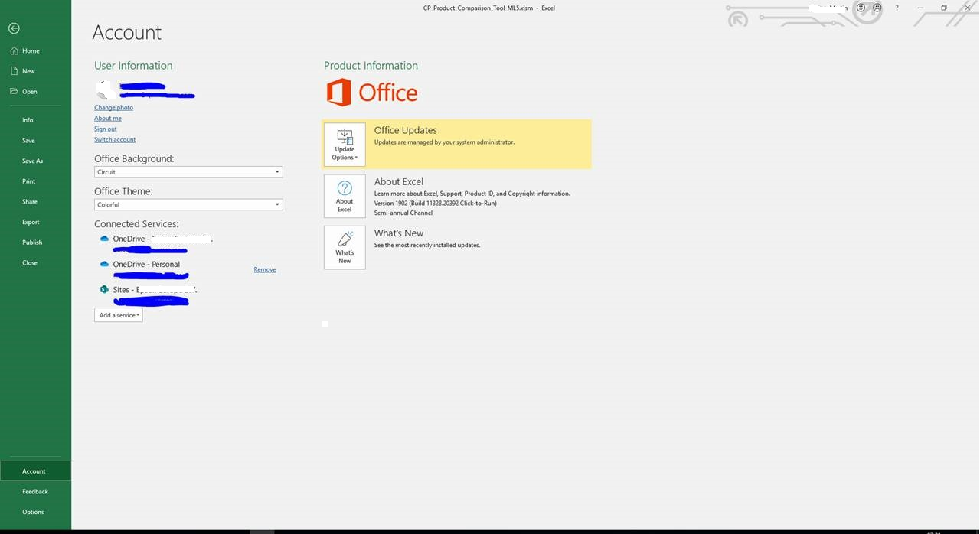Click the Sign out link
Viewport: 980px width, 534px height.
pos(106,129)
